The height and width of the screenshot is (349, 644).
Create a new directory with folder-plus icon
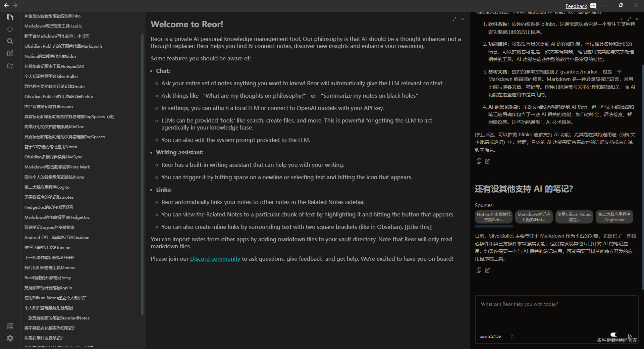click(x=10, y=66)
